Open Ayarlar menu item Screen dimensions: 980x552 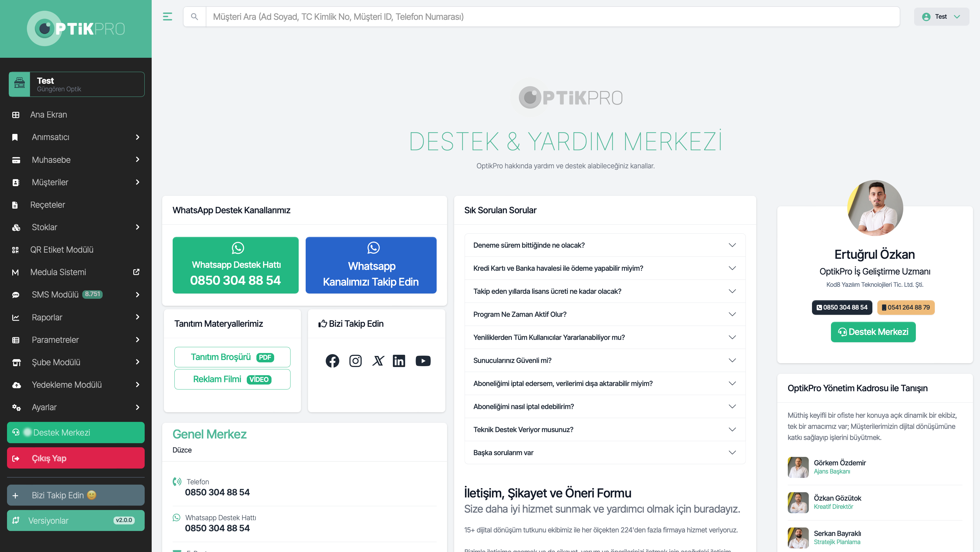(76, 408)
